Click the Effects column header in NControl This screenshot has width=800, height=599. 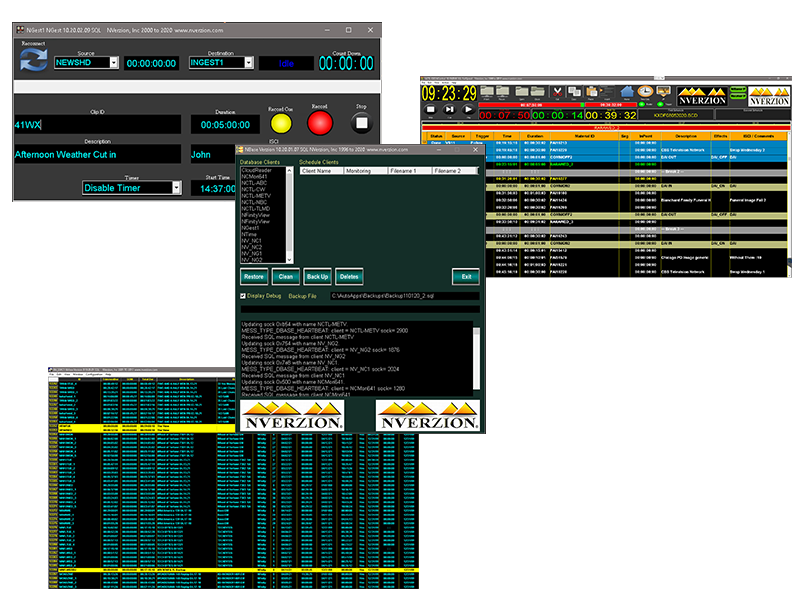pos(720,136)
